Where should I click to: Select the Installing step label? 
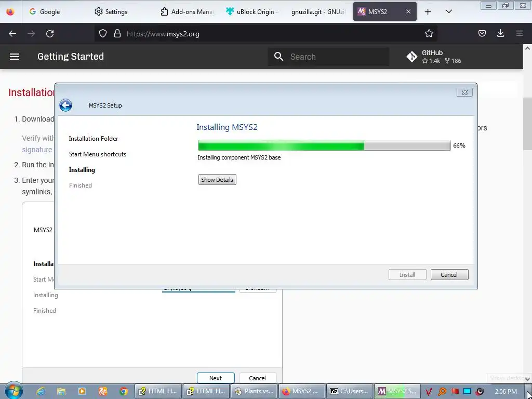[82, 170]
